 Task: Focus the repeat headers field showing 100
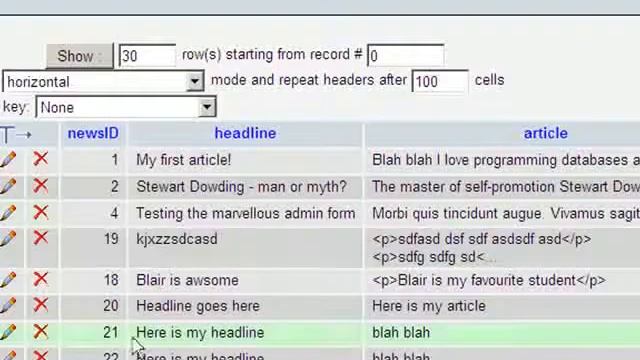pyautogui.click(x=440, y=81)
